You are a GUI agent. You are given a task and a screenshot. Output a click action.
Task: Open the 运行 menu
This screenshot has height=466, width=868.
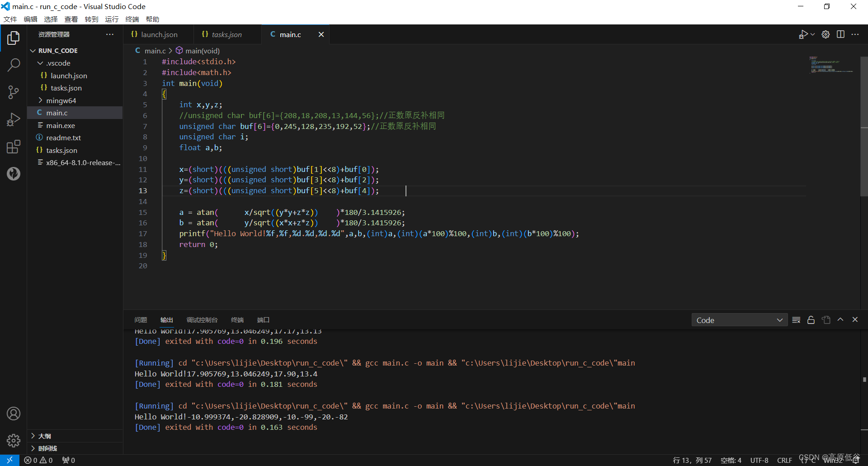(112, 19)
